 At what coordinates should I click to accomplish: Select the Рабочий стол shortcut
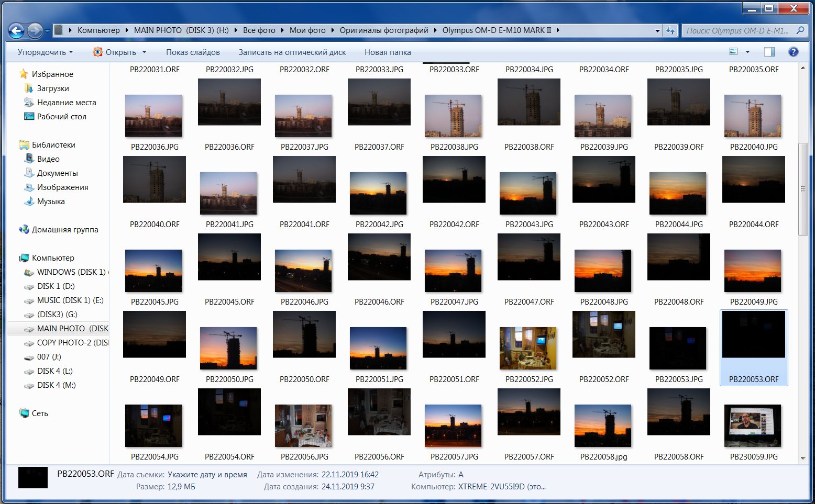pos(61,117)
